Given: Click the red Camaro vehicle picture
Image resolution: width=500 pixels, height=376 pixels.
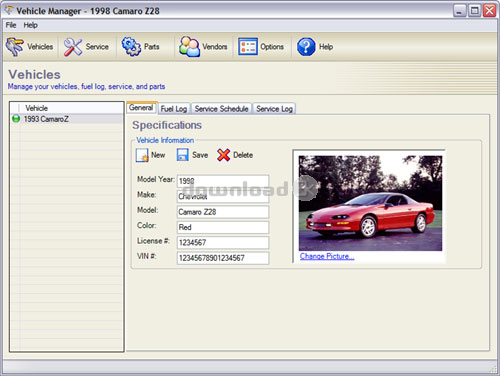Looking at the screenshot, I should coord(370,203).
